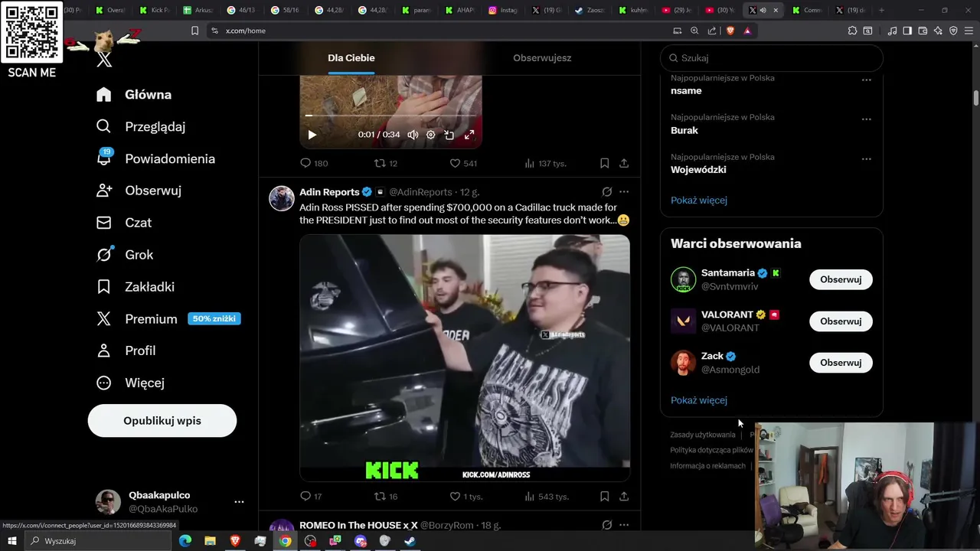
Task: Open Powiadomienia bell with 19 badge
Action: point(104,158)
